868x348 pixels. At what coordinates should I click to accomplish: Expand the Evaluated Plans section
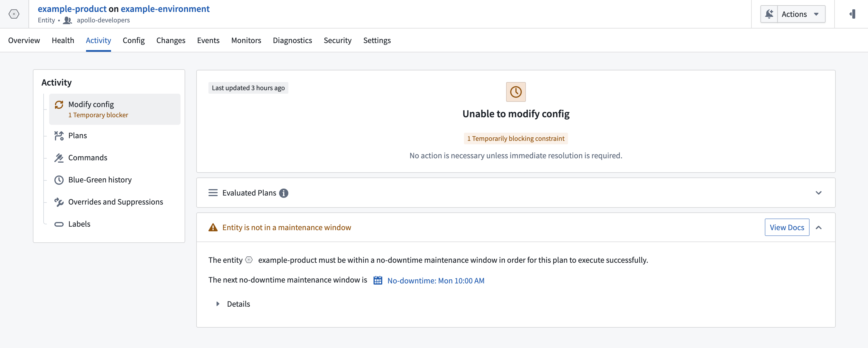click(819, 193)
